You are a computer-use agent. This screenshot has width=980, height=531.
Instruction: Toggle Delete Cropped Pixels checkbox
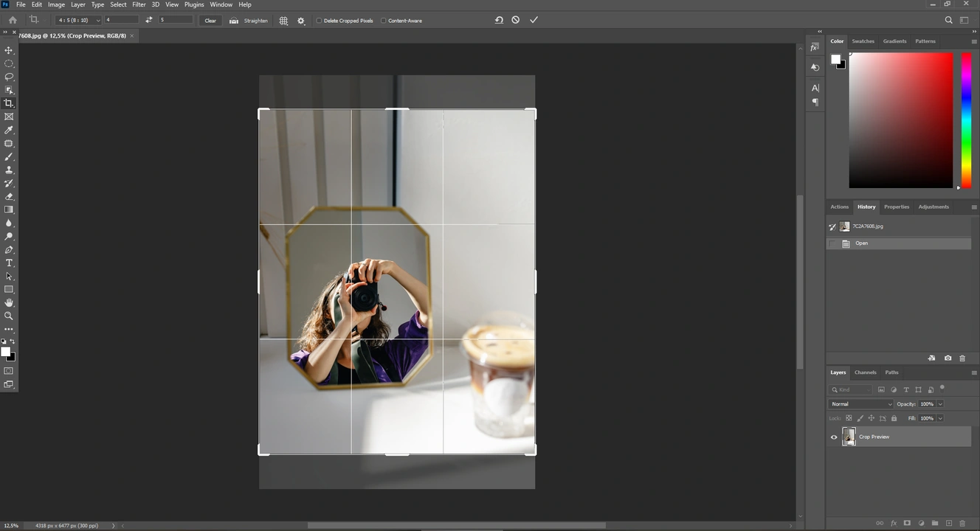point(319,21)
